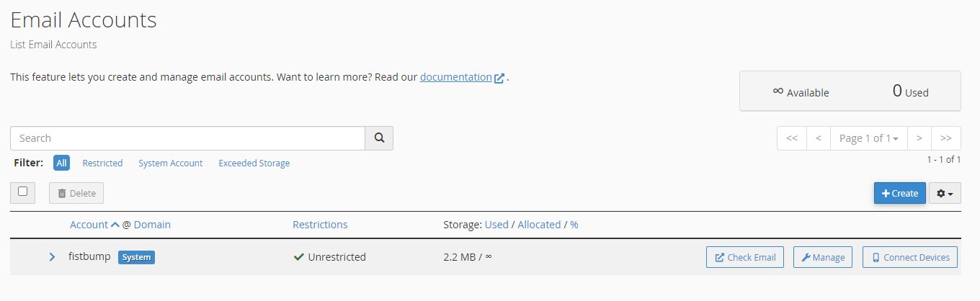This screenshot has width=980, height=301.
Task: Go to the last page
Action: [945, 138]
